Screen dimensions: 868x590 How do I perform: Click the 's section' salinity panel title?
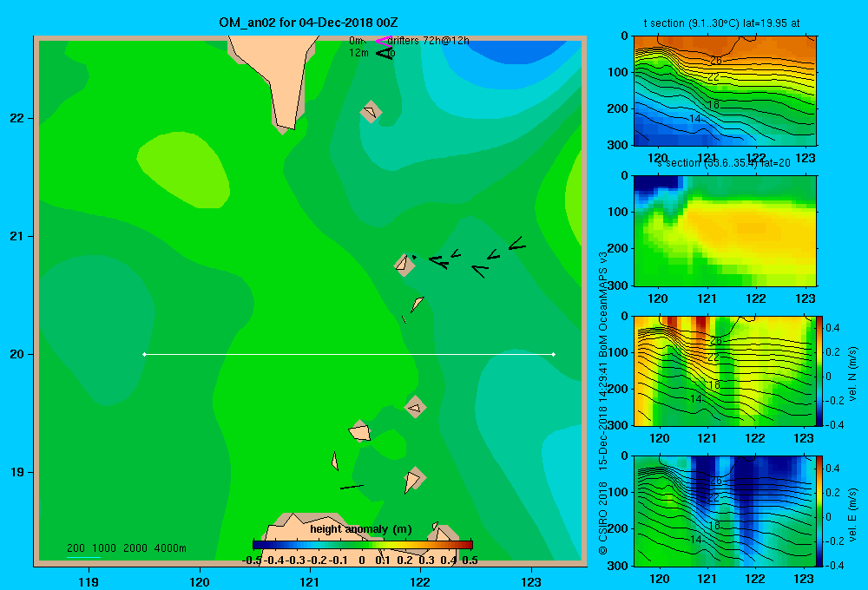(723, 163)
